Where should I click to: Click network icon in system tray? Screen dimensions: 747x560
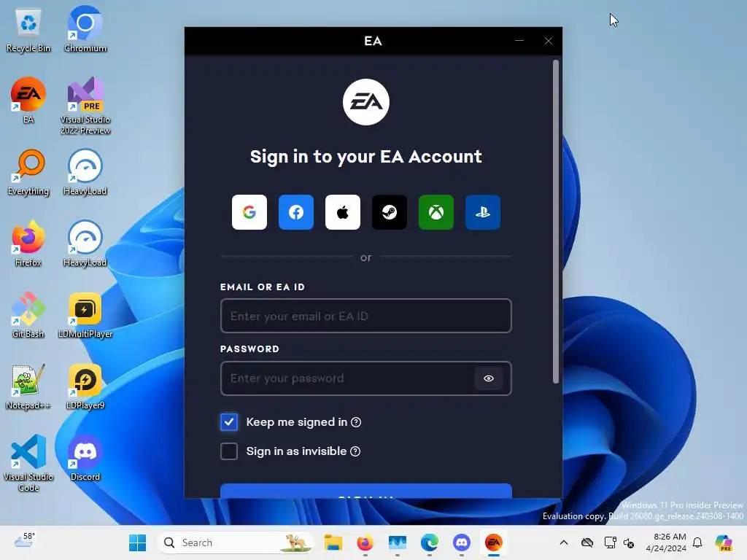(x=611, y=542)
